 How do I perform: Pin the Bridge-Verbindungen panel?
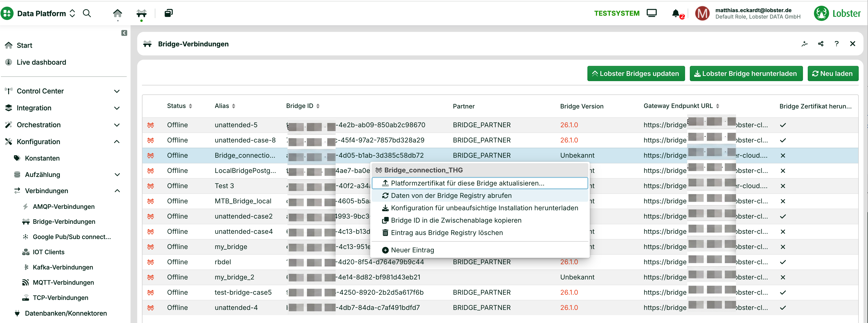805,44
